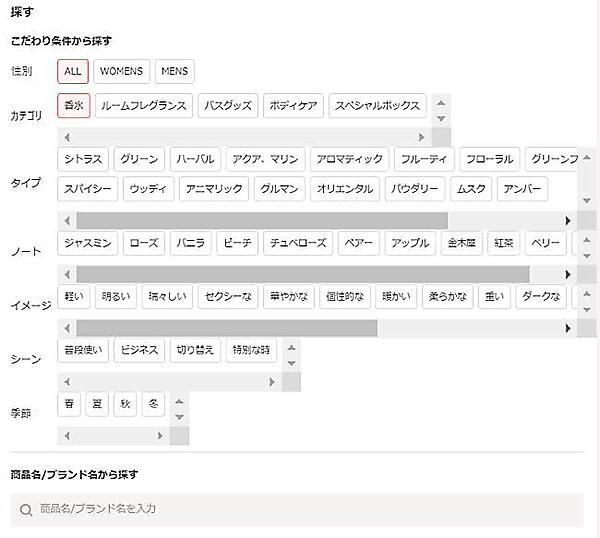Pick the シトラス type tag
This screenshot has width=600, height=538.
(83, 159)
